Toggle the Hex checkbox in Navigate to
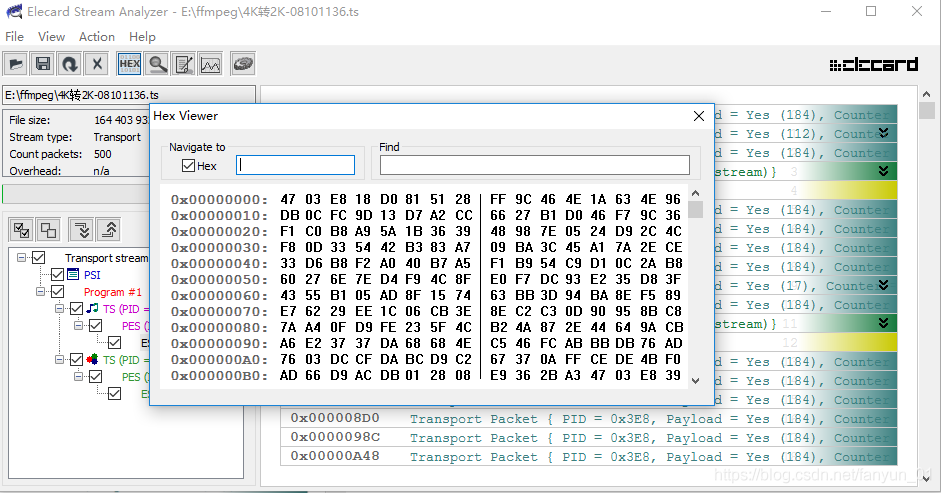The height and width of the screenshot is (493, 941). [x=188, y=166]
